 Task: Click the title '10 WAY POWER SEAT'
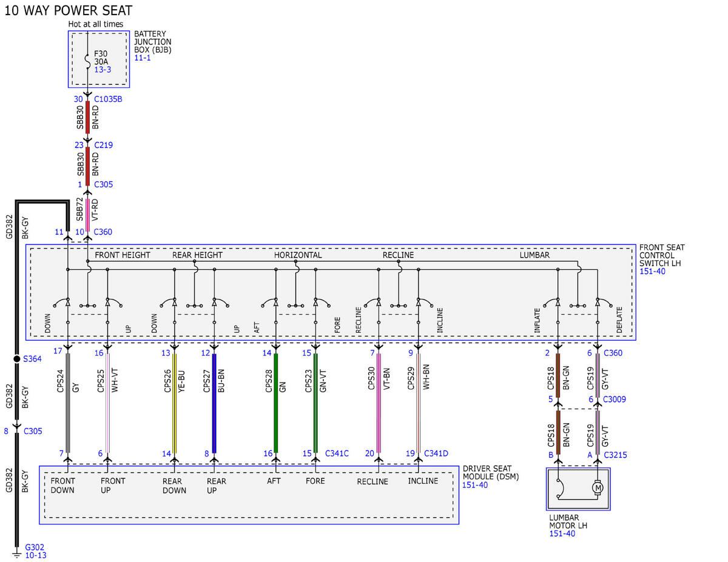pos(68,10)
